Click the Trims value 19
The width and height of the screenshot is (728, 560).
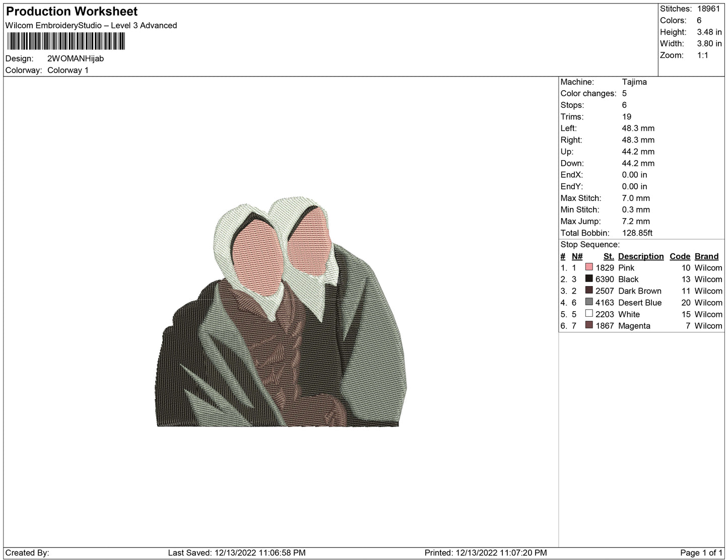[627, 116]
